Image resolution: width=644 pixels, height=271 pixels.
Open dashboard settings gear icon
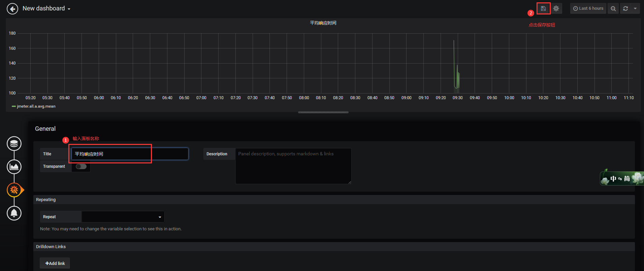click(x=556, y=8)
